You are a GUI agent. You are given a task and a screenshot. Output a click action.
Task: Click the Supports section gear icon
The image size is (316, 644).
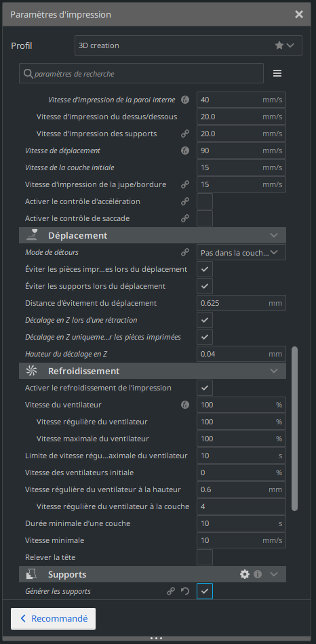pyautogui.click(x=245, y=574)
